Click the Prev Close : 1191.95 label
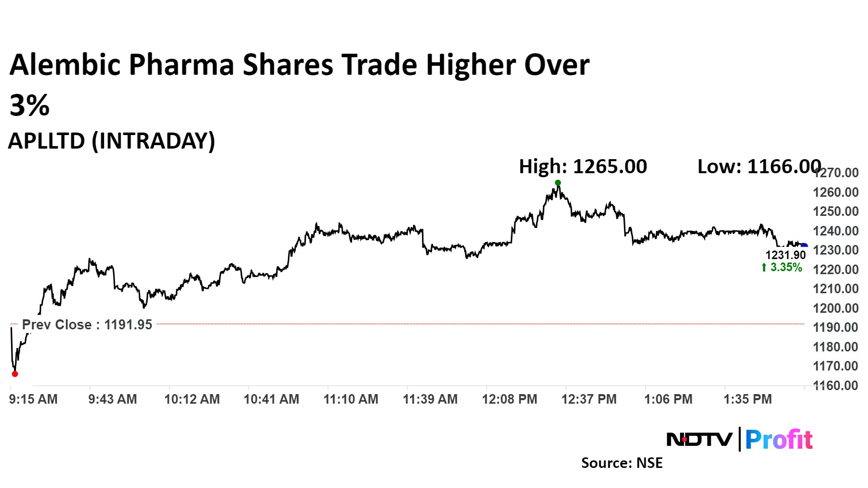This screenshot has height=488, width=868. pos(87,325)
